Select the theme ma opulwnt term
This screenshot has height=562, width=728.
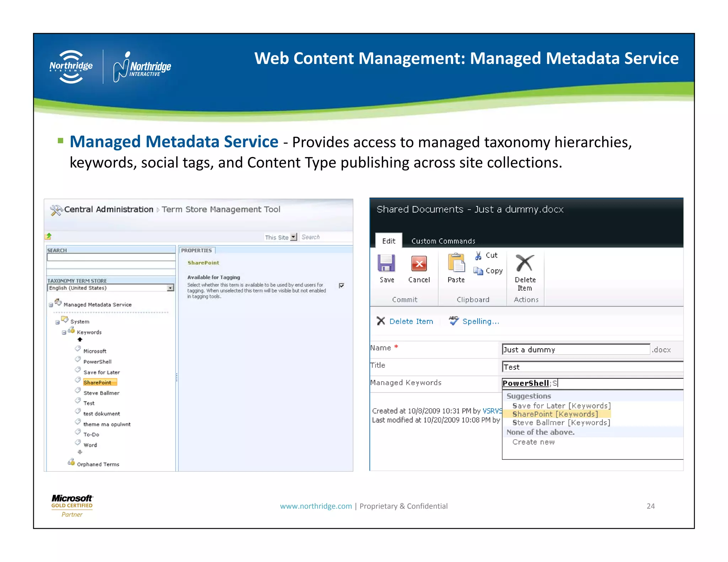(107, 424)
